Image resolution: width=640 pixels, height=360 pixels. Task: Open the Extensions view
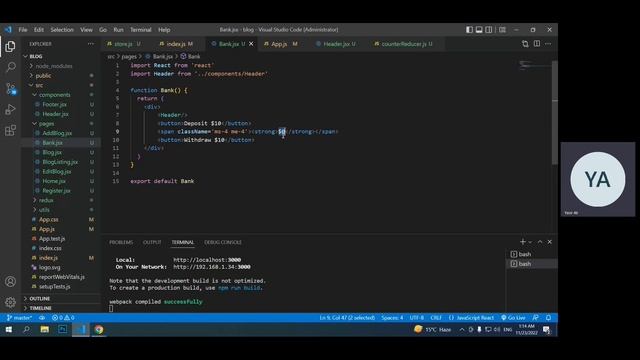point(11,130)
